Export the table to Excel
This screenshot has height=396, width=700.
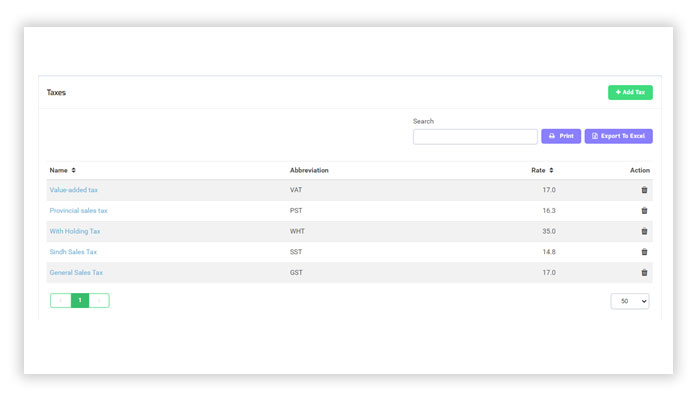pyautogui.click(x=618, y=136)
